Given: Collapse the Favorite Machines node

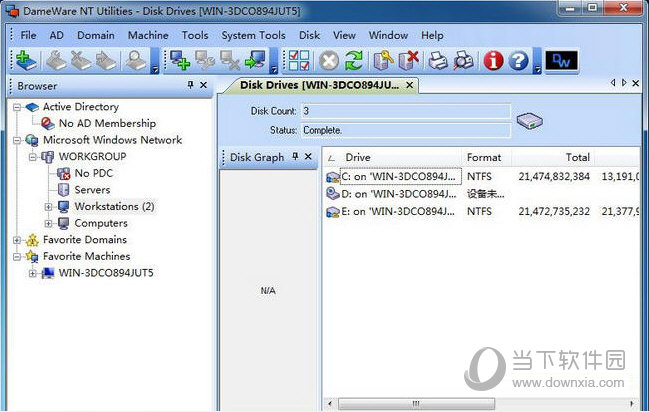Looking at the screenshot, I should point(17,257).
